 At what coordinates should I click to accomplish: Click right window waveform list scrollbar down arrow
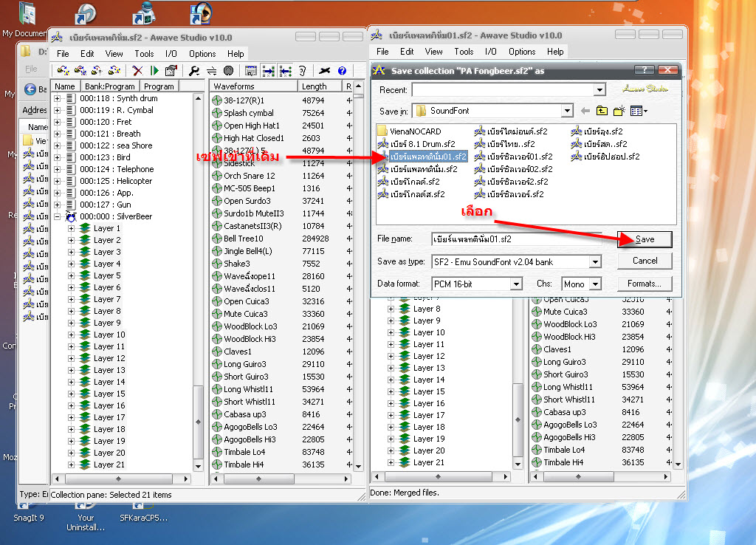[x=678, y=465]
